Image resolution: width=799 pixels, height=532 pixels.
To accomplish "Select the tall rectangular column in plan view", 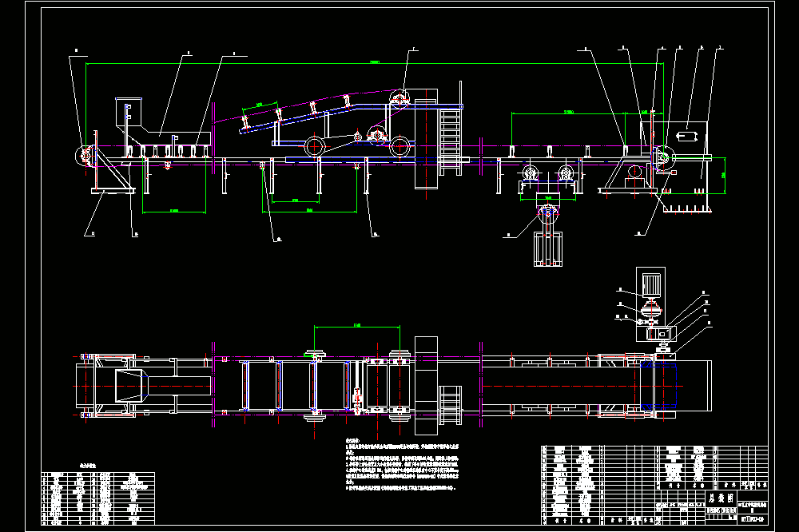I will (x=426, y=386).
